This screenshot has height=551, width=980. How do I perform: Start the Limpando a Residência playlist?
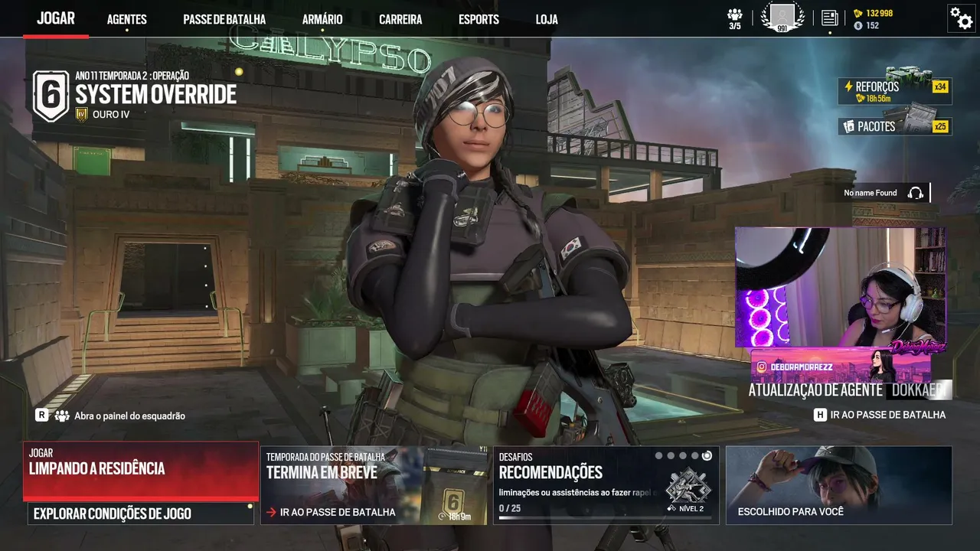click(141, 471)
